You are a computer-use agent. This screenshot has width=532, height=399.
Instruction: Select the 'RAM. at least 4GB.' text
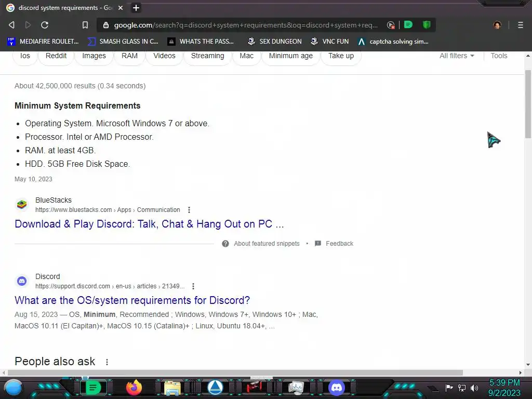[x=60, y=150]
